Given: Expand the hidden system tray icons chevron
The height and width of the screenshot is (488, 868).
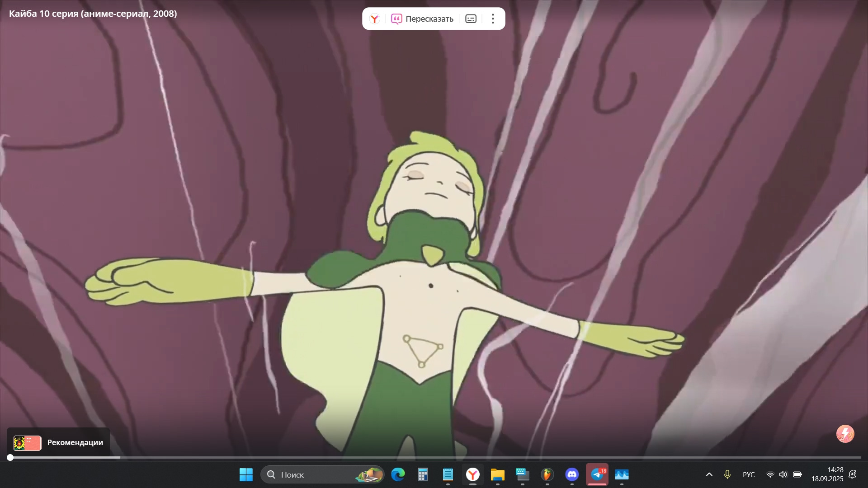Looking at the screenshot, I should tap(709, 475).
